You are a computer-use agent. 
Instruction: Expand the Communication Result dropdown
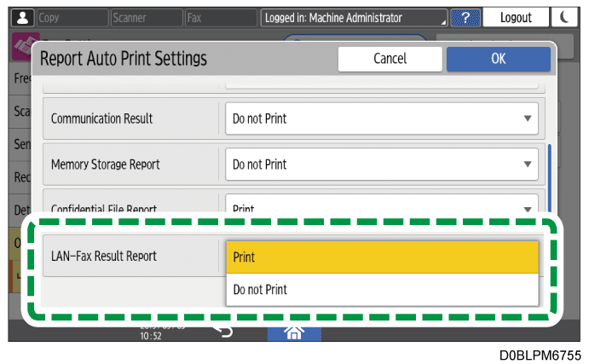382,118
